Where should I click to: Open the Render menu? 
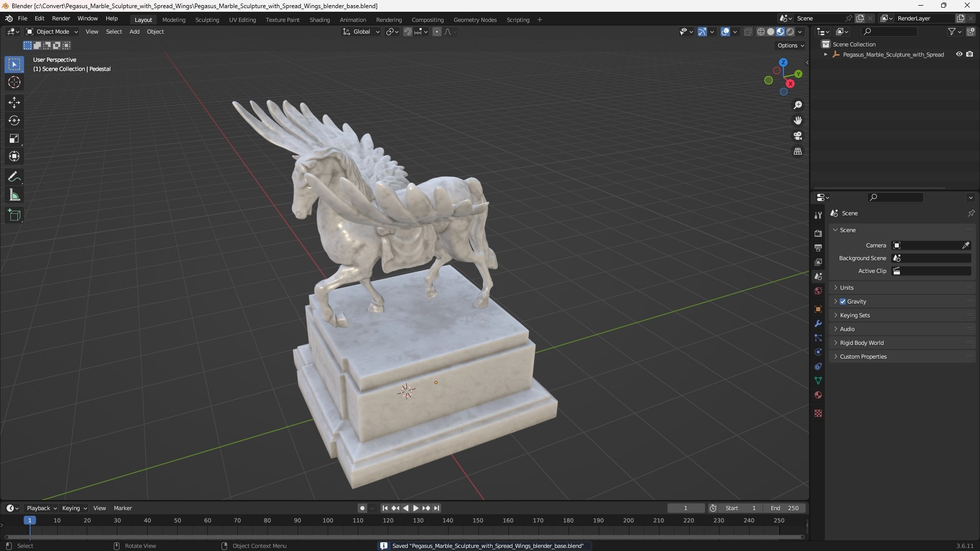pyautogui.click(x=61, y=18)
